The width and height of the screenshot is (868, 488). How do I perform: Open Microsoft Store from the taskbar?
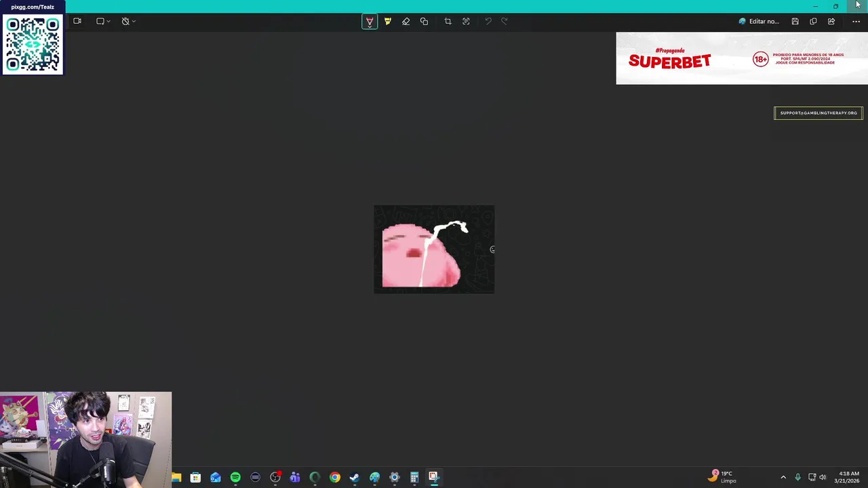coord(195,478)
